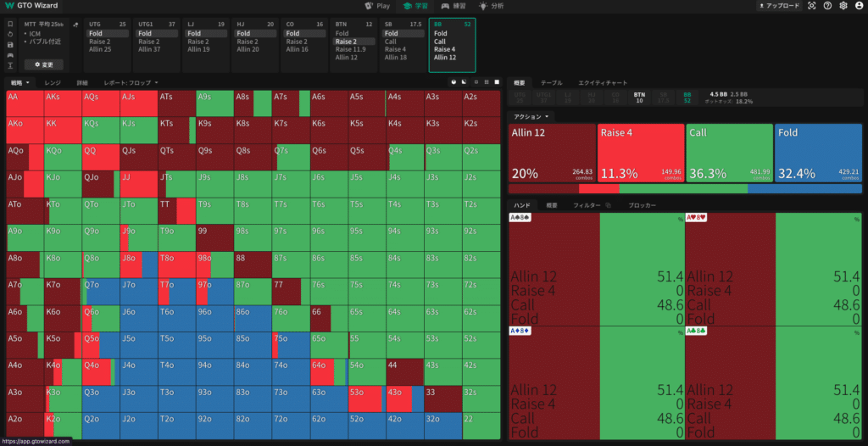
Task: Switch to the ブロッカー tab
Action: pos(643,205)
